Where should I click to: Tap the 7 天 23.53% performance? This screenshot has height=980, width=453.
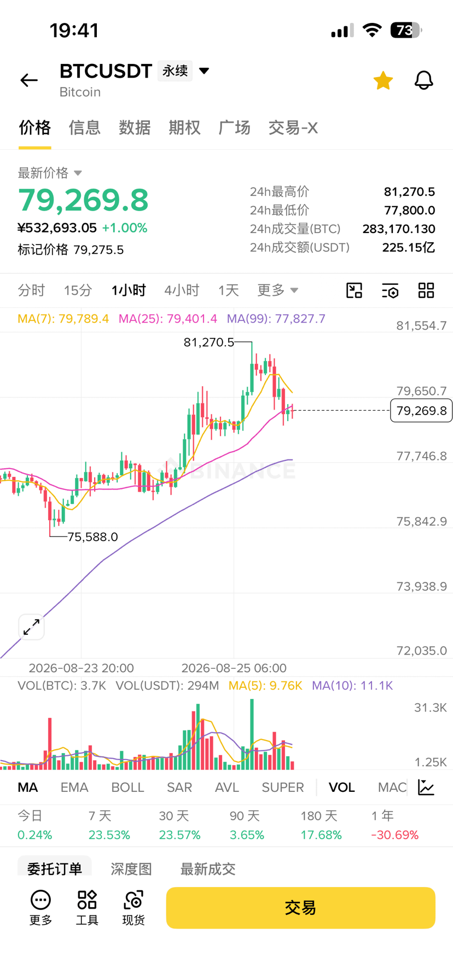(x=109, y=825)
